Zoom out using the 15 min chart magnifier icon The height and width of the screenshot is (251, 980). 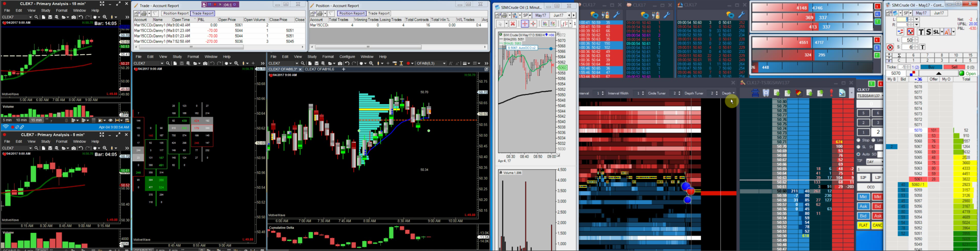point(105,17)
